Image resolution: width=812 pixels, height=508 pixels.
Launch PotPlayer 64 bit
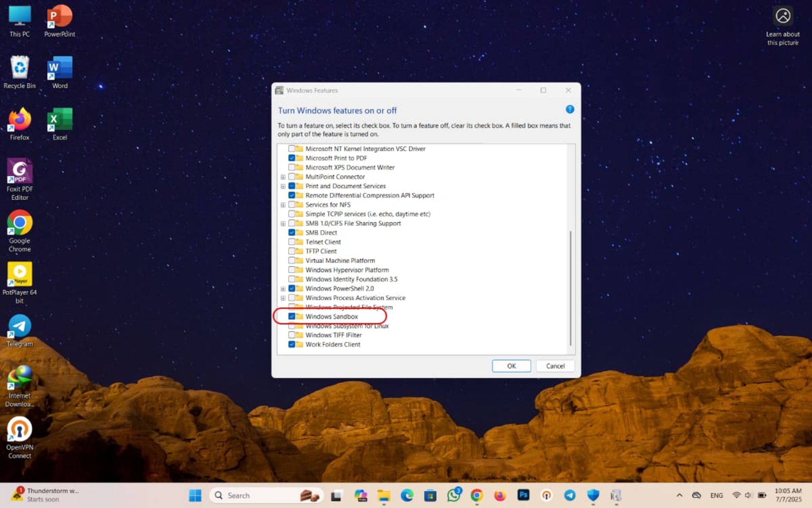19,275
